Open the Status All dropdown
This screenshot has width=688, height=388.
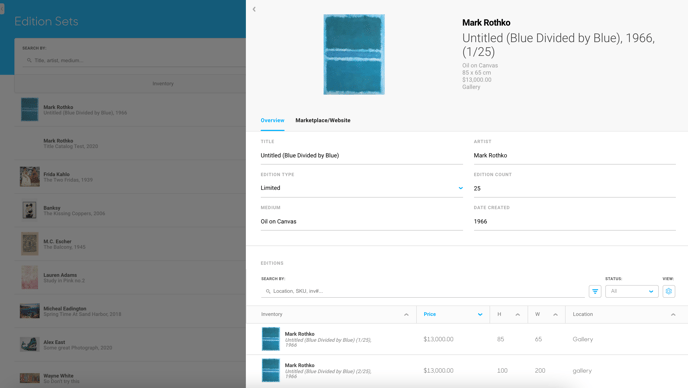(x=632, y=291)
